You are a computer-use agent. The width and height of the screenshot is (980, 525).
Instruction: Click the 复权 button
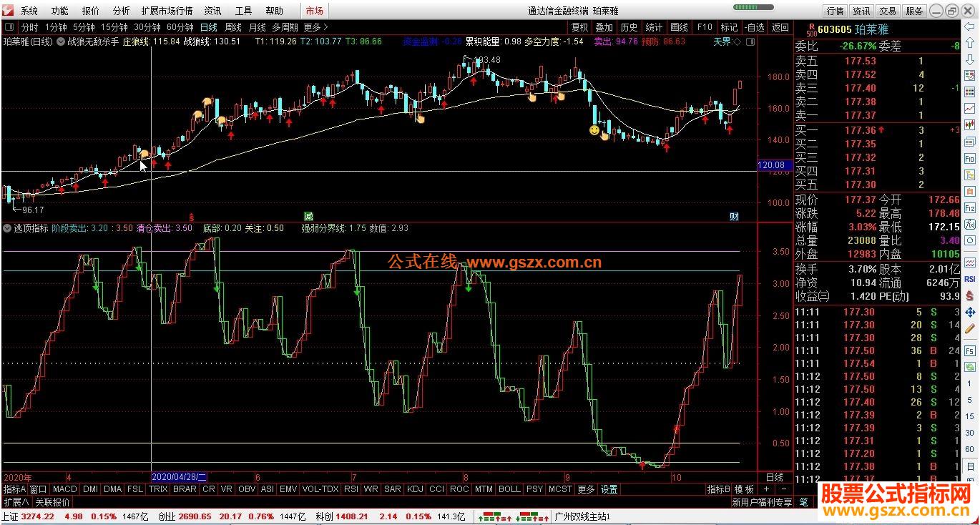579,27
